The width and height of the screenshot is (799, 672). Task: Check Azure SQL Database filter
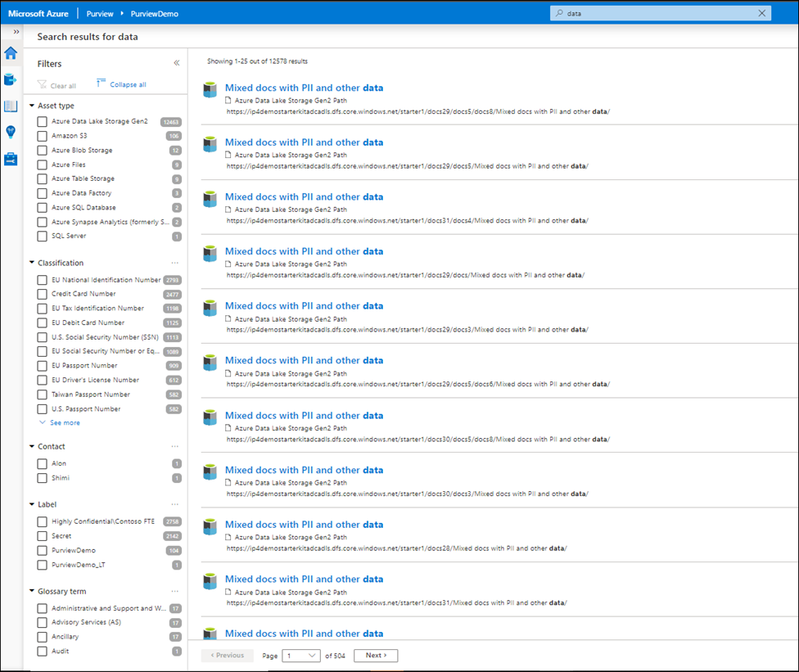click(x=43, y=208)
